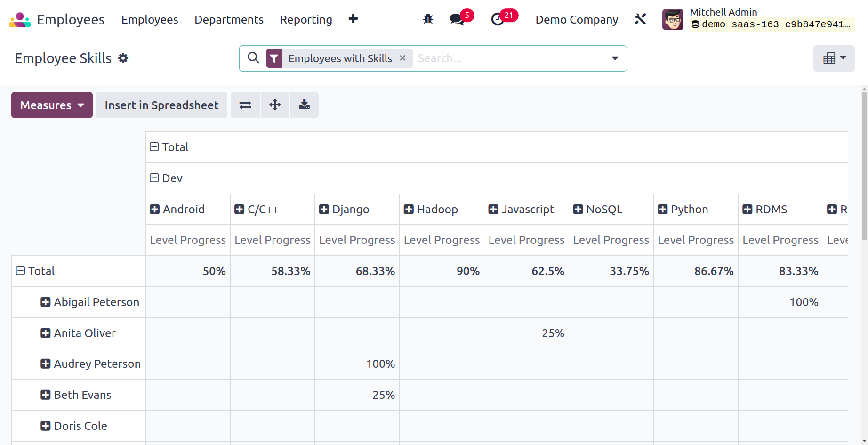Open the activities clock icon
868x445 pixels.
click(498, 19)
